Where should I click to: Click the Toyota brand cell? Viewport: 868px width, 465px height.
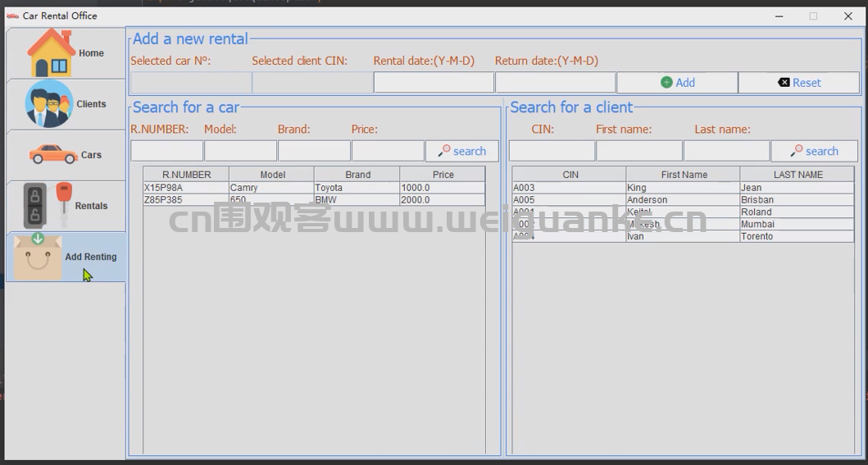click(357, 188)
